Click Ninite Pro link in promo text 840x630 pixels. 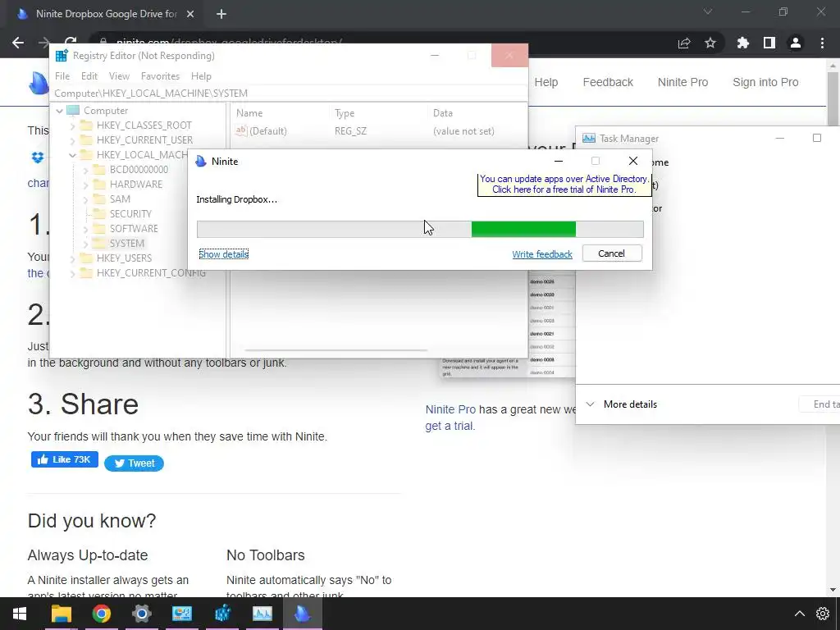pyautogui.click(x=450, y=409)
